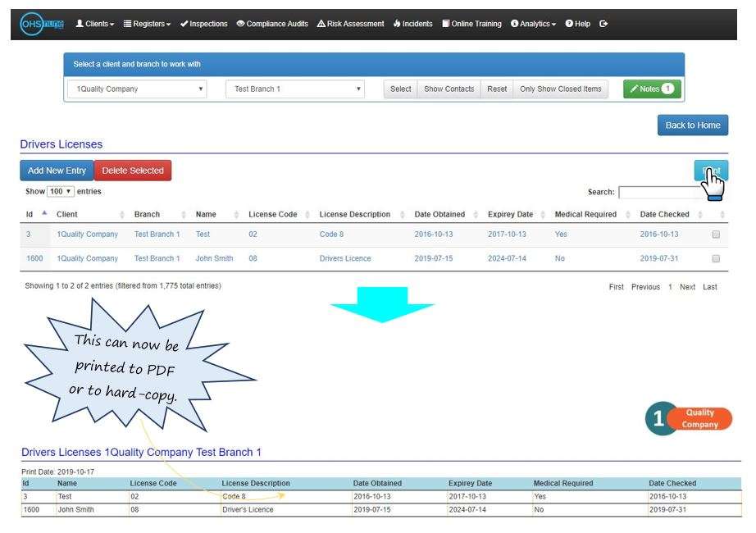This screenshot has height=533, width=756.
Task: Open Online Training from the navbar
Action: pos(471,24)
